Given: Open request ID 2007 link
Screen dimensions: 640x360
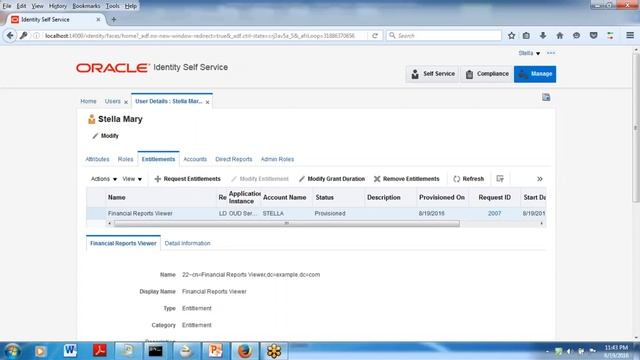Looking at the screenshot, I should tap(494, 213).
